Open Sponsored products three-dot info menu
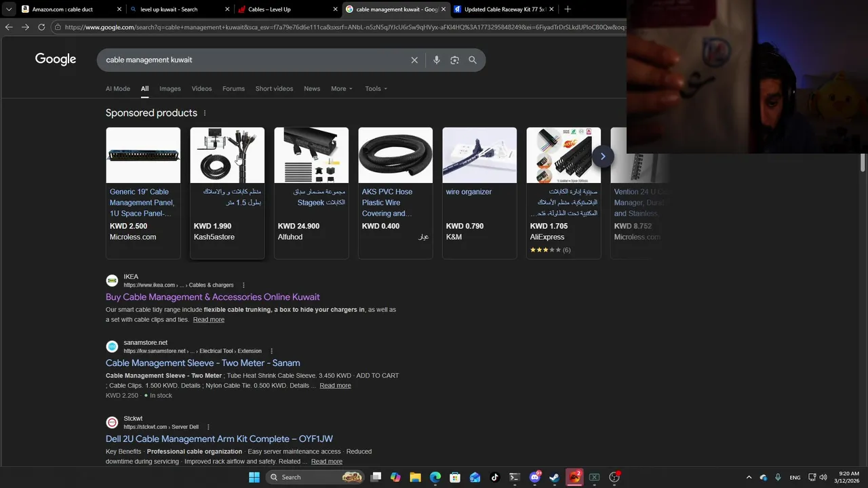 205,113
